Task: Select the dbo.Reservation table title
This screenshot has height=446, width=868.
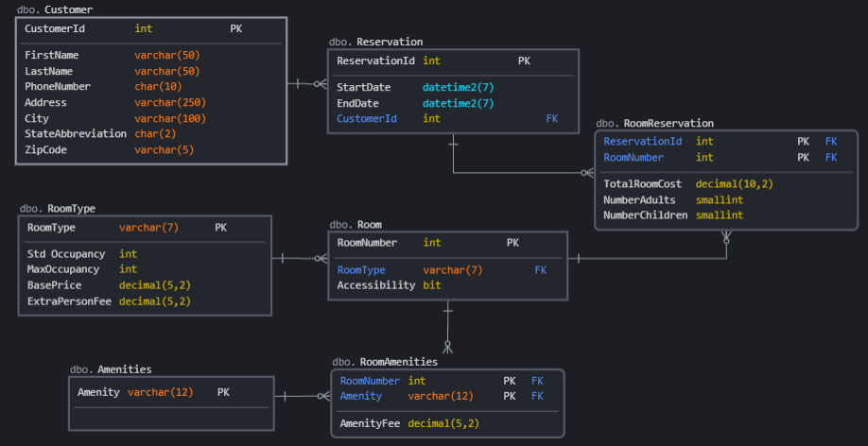Action: point(375,42)
